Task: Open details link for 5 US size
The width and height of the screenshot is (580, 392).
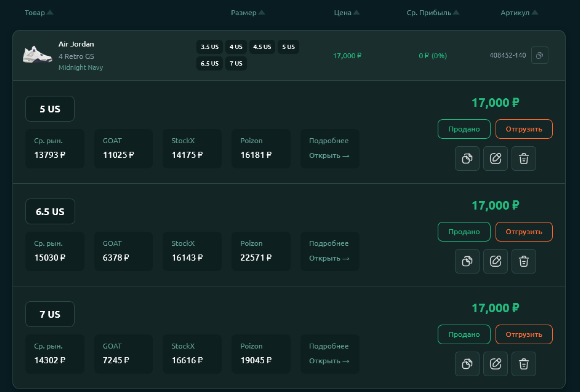Action: point(329,156)
